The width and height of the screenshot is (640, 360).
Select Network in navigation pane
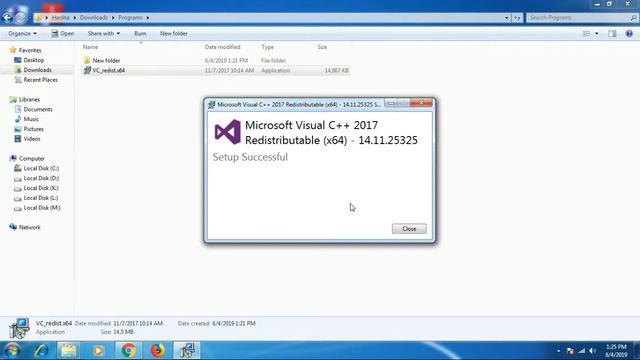click(x=29, y=227)
